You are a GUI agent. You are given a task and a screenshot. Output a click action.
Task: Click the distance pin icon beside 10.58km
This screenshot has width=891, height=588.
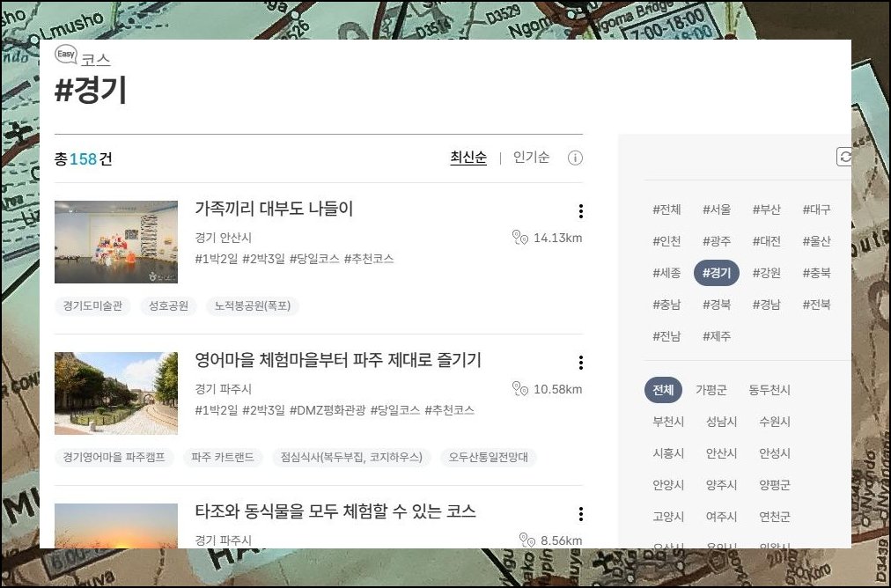520,389
